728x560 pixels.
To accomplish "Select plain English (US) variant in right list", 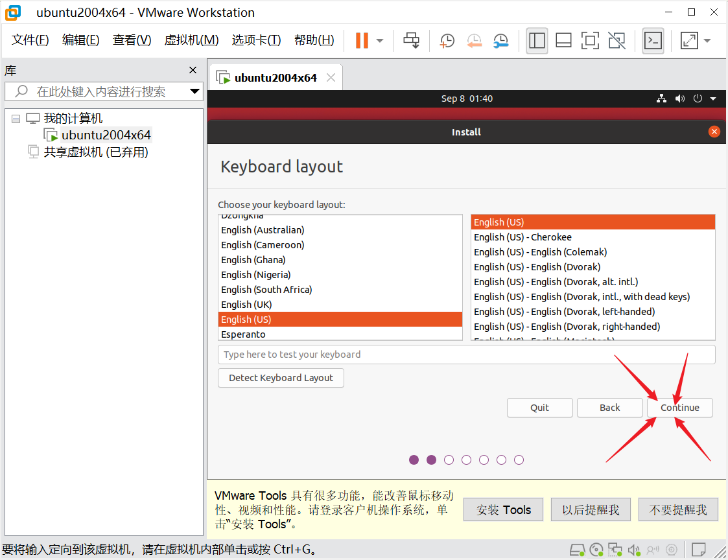I will (593, 222).
